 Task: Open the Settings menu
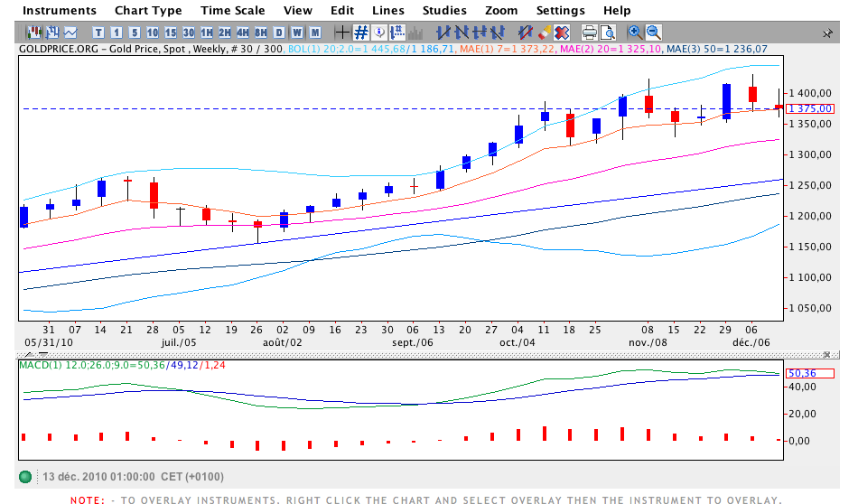(x=560, y=10)
